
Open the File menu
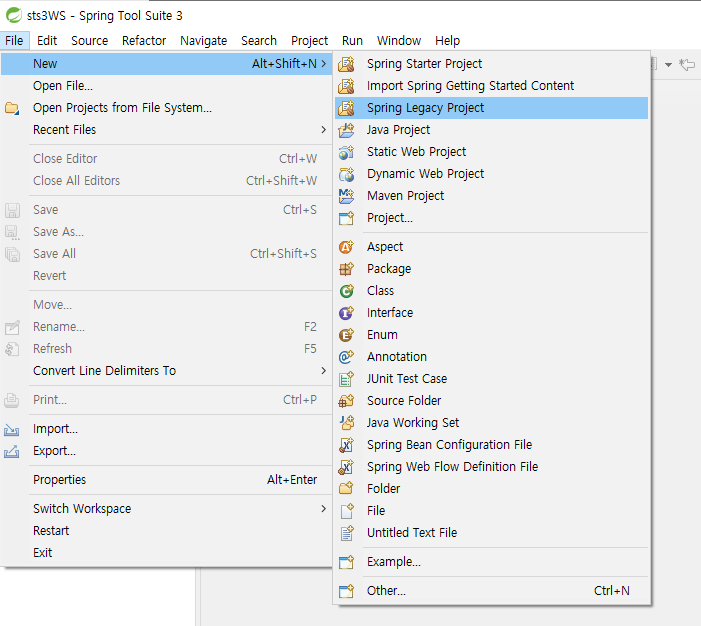(14, 41)
